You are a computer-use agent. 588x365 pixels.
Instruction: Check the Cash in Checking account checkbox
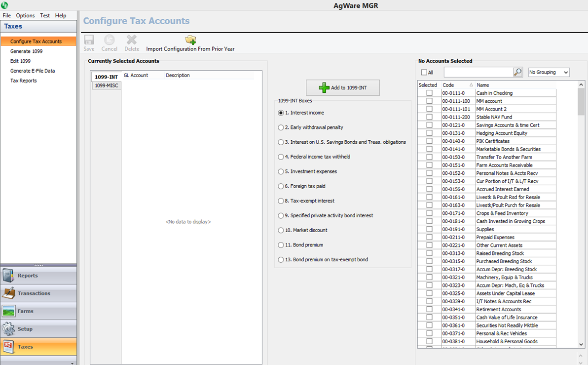point(429,93)
